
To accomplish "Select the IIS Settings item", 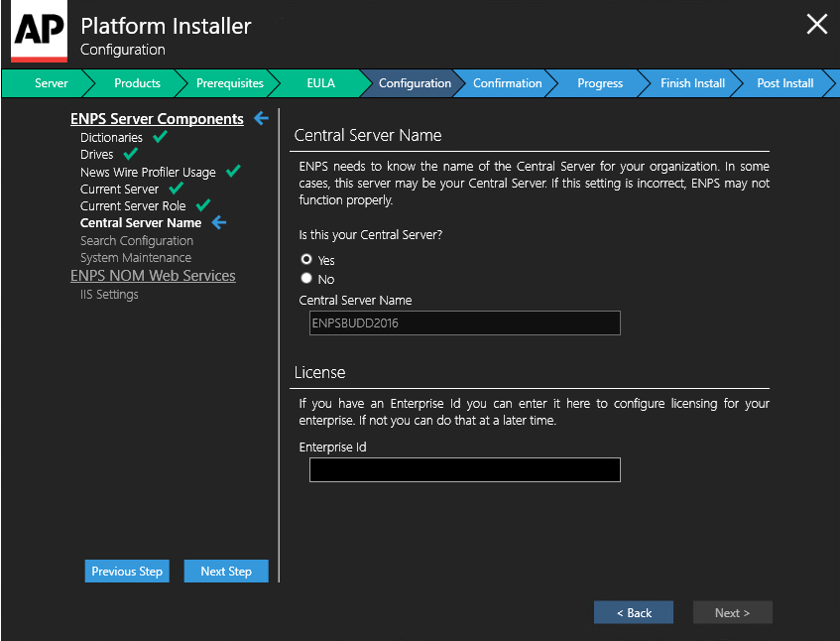I will [109, 295].
